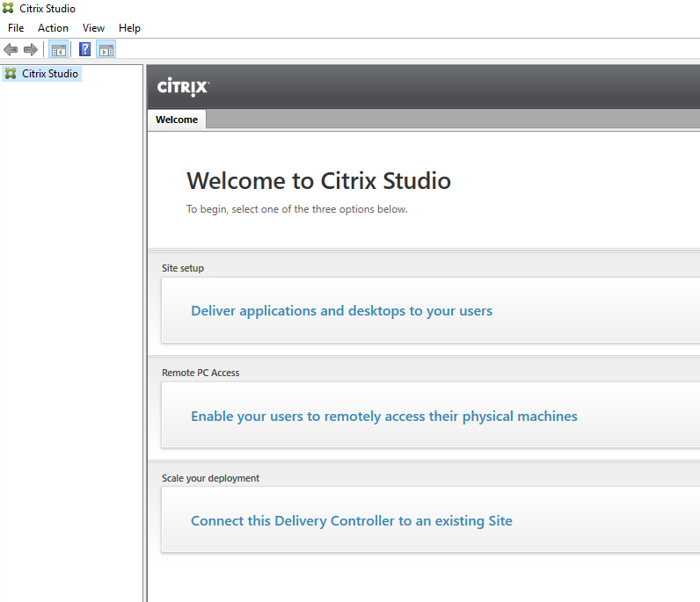Open the Action menu

click(53, 28)
